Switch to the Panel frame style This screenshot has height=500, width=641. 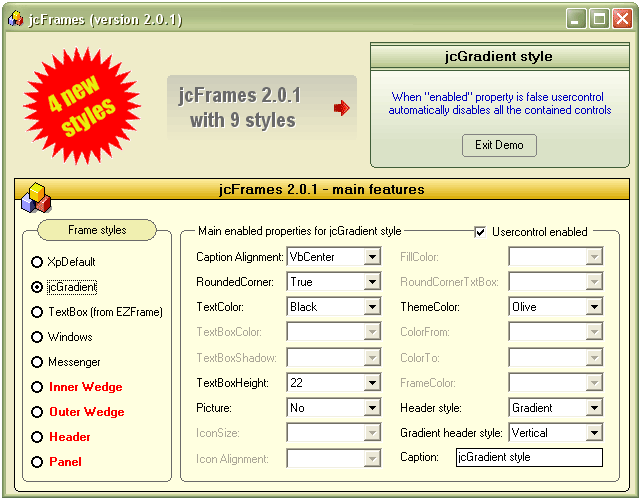(x=37, y=462)
